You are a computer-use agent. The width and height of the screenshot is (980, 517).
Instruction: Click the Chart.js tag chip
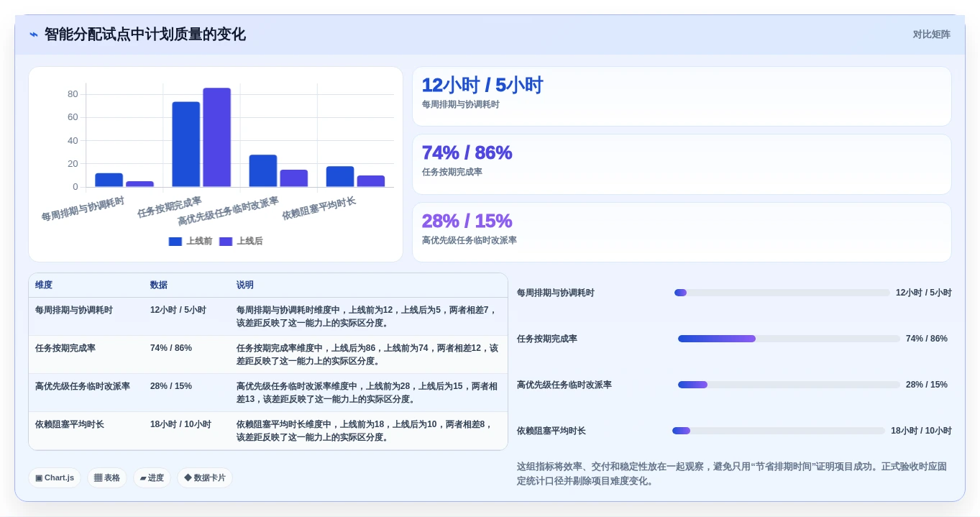click(55, 478)
